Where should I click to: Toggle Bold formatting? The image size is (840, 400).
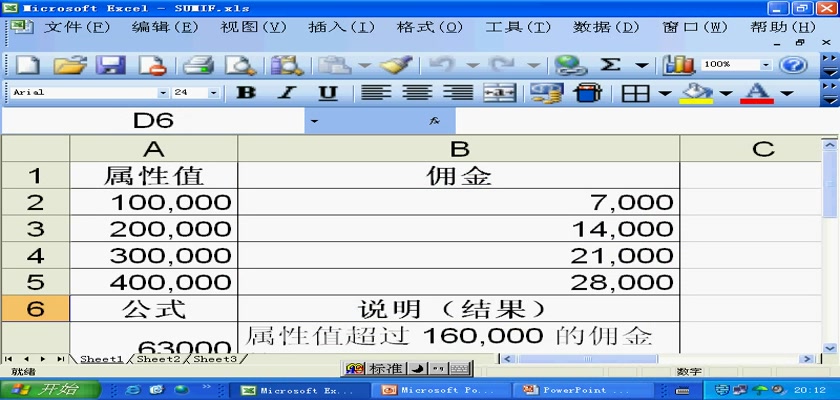pyautogui.click(x=245, y=93)
